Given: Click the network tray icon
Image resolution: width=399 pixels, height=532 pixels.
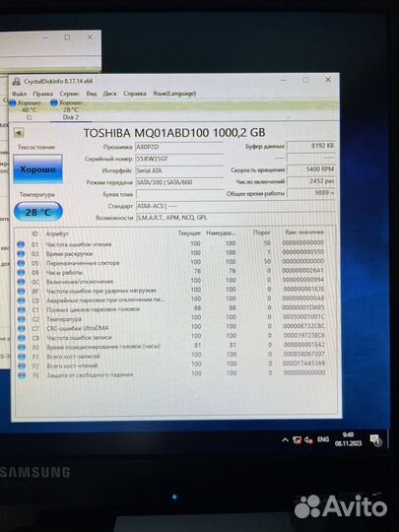Looking at the screenshot, I should pos(297,440).
